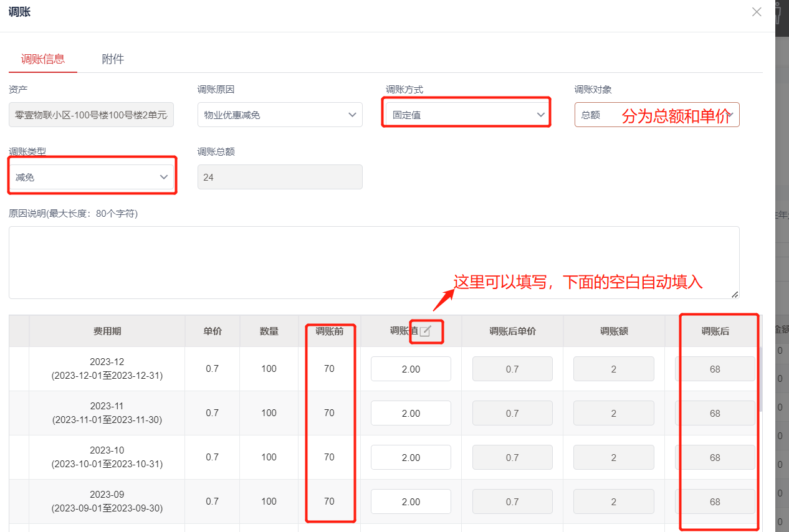Screen dimensions: 789x532
Task: Edit 调账值 input for 2023-12 row
Action: [411, 369]
